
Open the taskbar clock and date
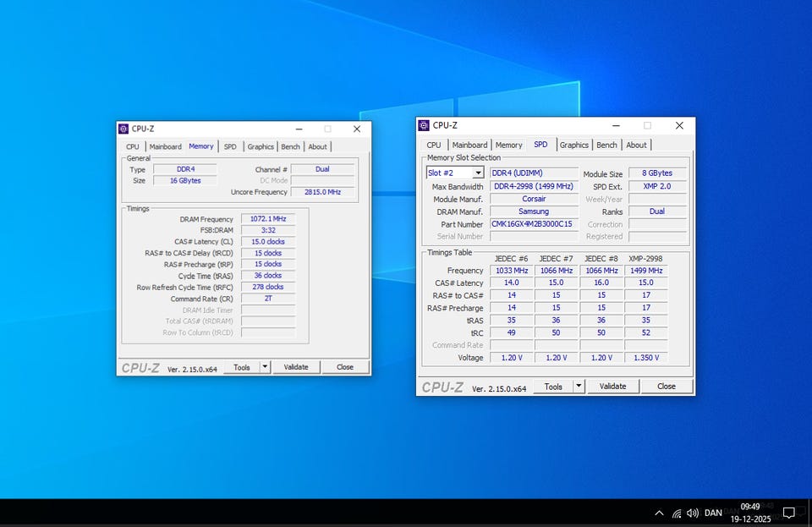coord(751,513)
